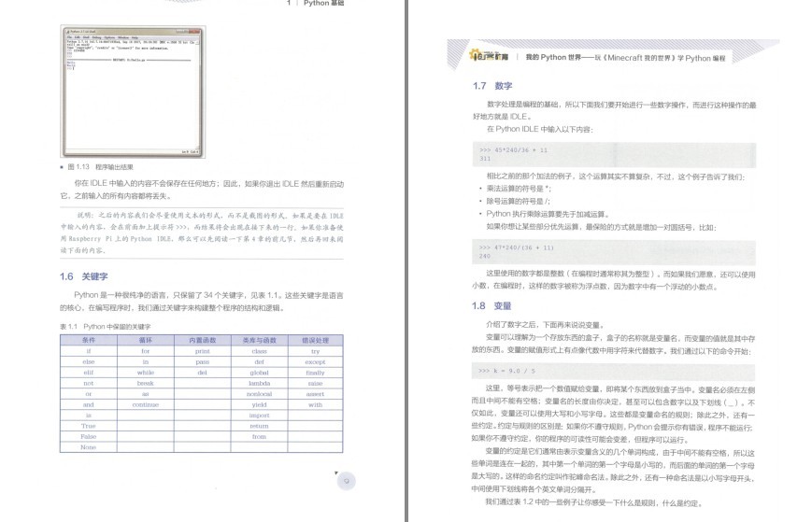
Task: Click the 'global' cell in the keyword table
Action: tap(260, 373)
